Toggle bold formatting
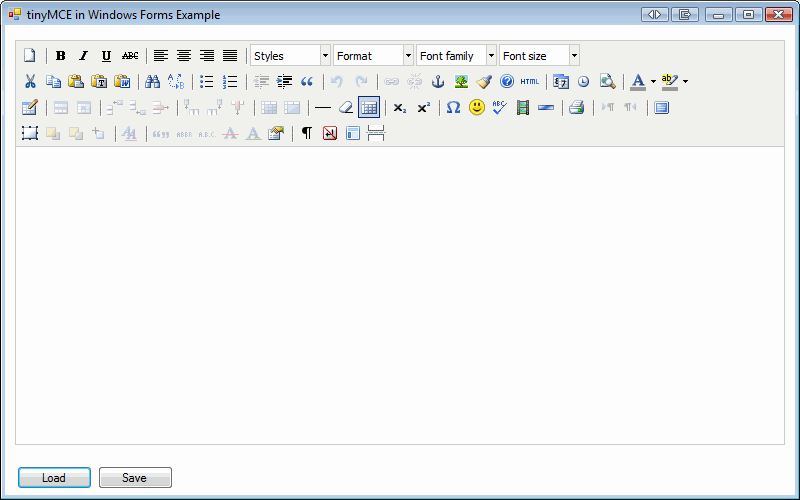The width and height of the screenshot is (800, 500). (x=60, y=56)
